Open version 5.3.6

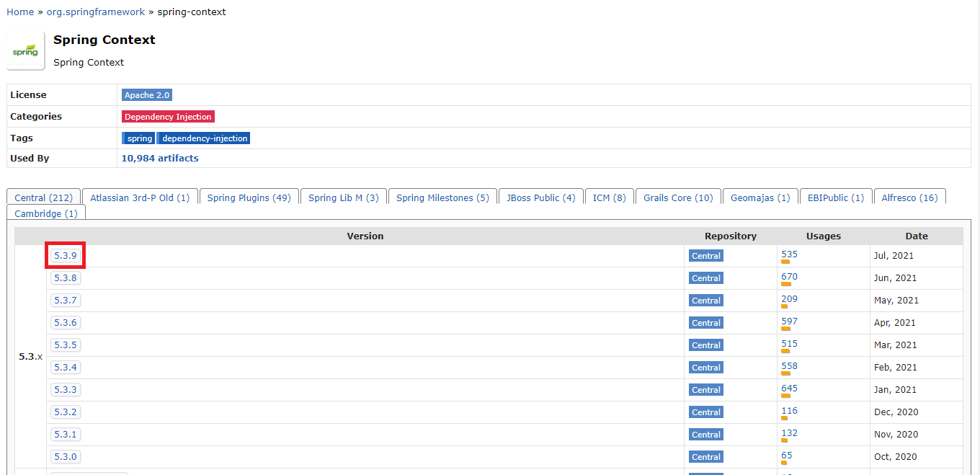pyautogui.click(x=66, y=322)
